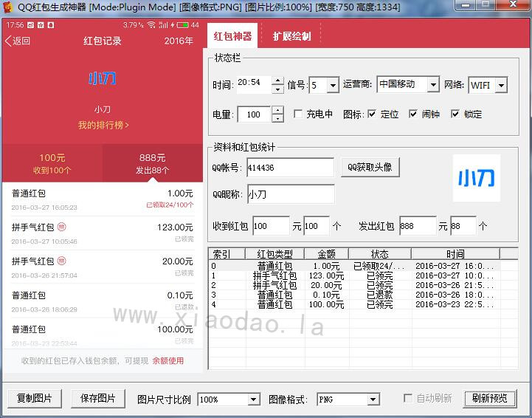
Task: Decrease battery with the 电量 down arrow
Action: click(x=278, y=118)
